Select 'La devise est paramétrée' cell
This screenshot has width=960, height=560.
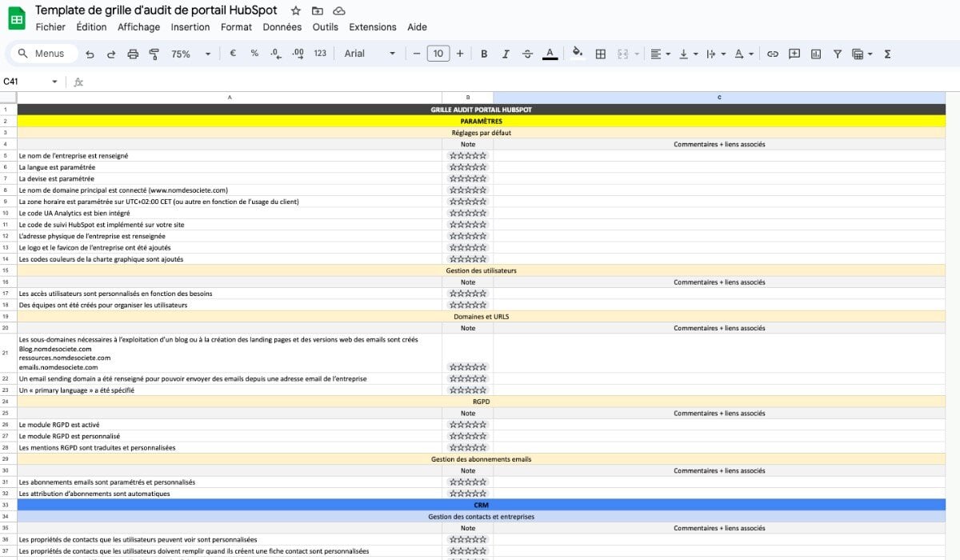click(230, 179)
